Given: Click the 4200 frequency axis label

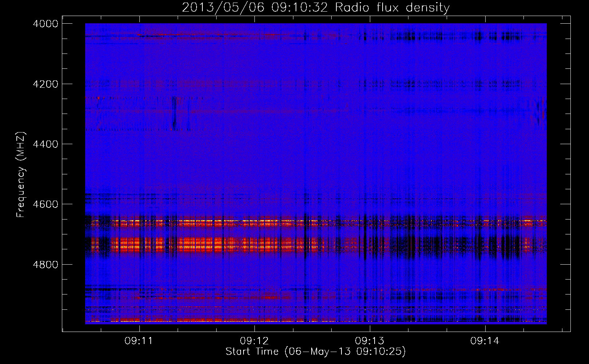Looking at the screenshot, I should (46, 84).
